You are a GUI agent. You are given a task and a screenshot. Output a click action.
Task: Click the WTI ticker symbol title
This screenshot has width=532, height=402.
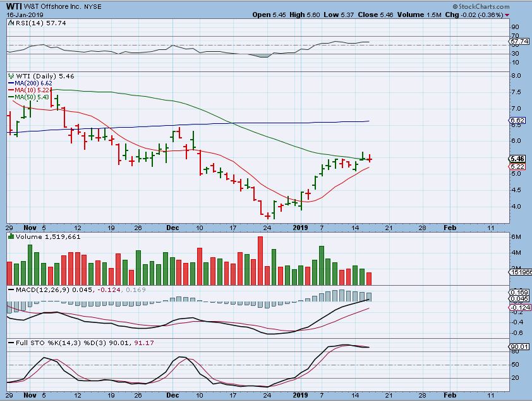tap(15, 6)
